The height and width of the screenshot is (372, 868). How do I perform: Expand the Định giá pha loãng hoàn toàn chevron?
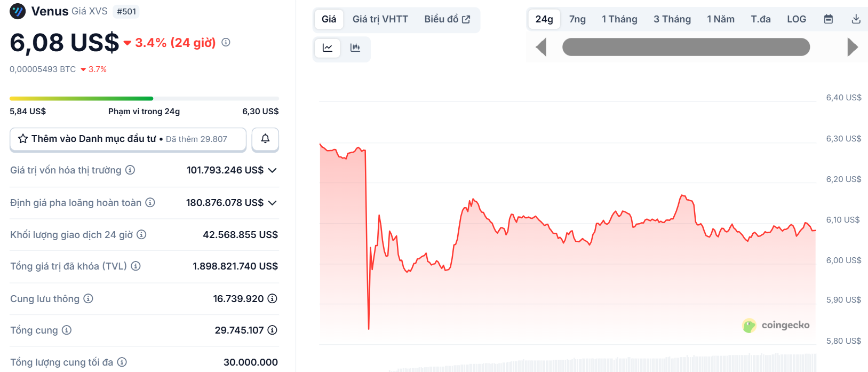coord(273,203)
